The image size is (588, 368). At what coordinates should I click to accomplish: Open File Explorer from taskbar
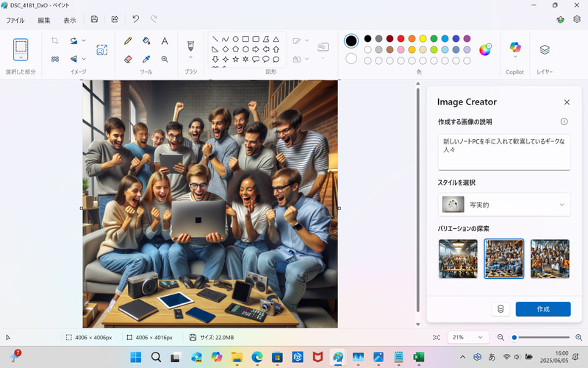click(237, 357)
